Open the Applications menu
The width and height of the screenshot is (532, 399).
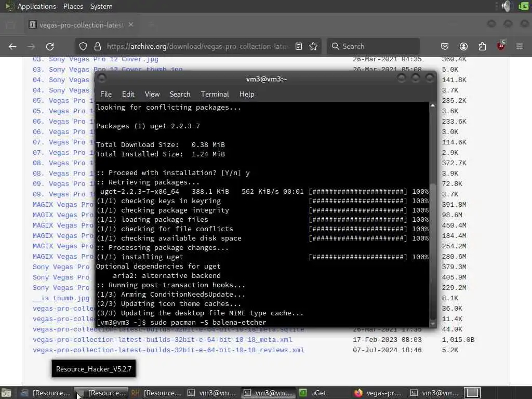coord(37,6)
